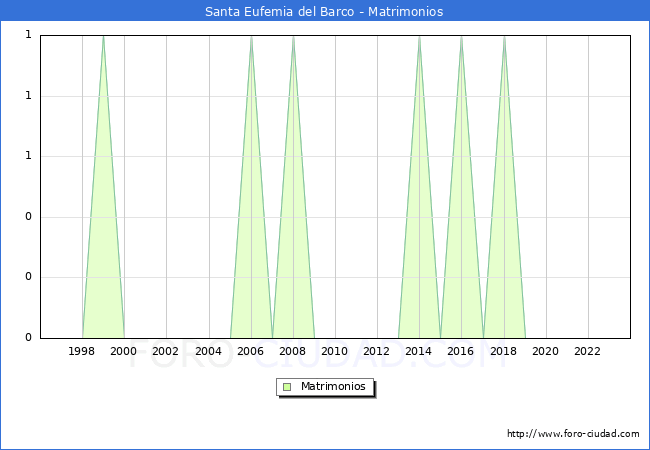Click the 2020 x-axis label
Viewport: 650px width, 450px height.
pyautogui.click(x=545, y=351)
